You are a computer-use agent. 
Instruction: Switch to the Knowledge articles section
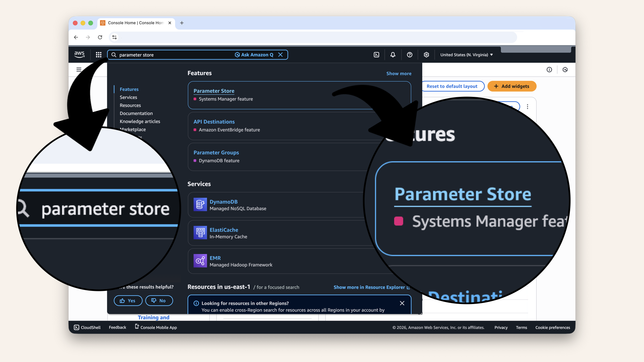click(140, 121)
